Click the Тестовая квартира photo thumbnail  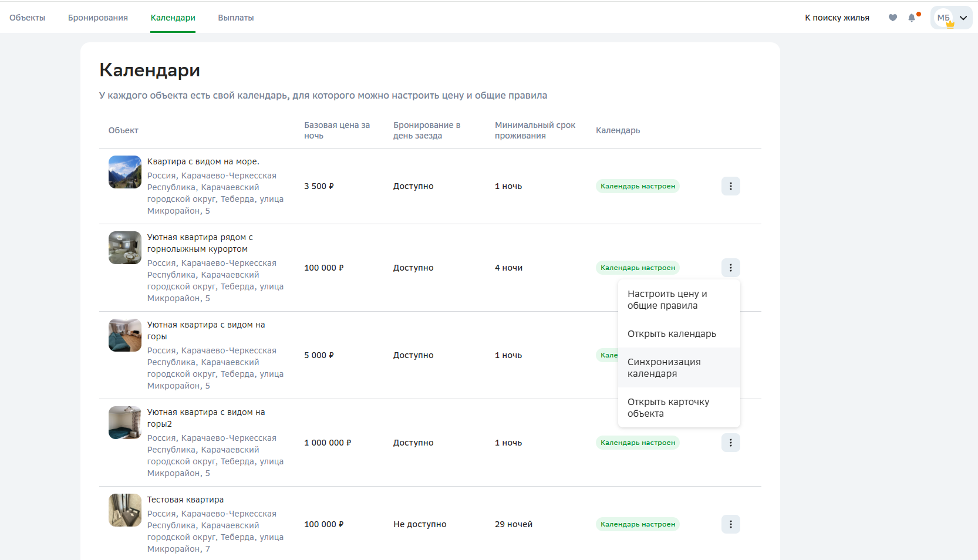point(125,510)
